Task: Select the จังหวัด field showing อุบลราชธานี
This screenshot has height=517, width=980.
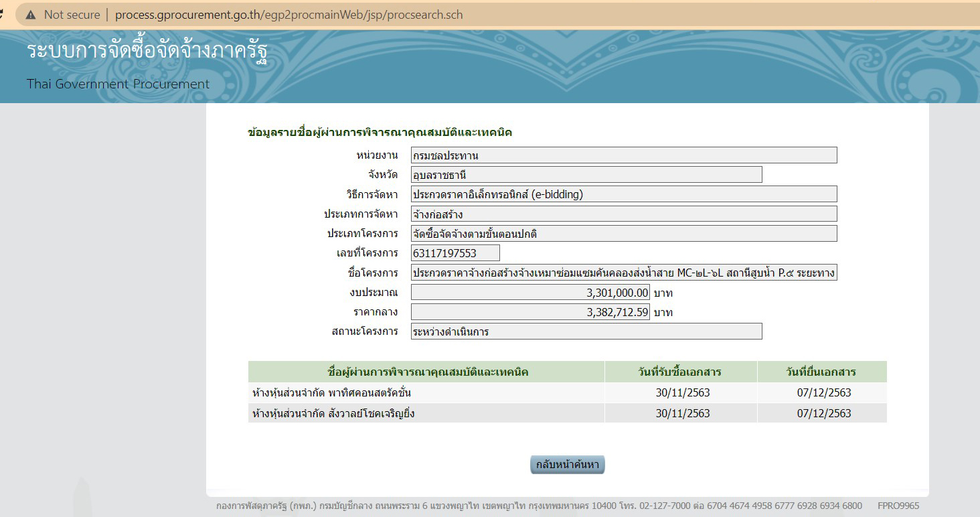Action: click(586, 175)
